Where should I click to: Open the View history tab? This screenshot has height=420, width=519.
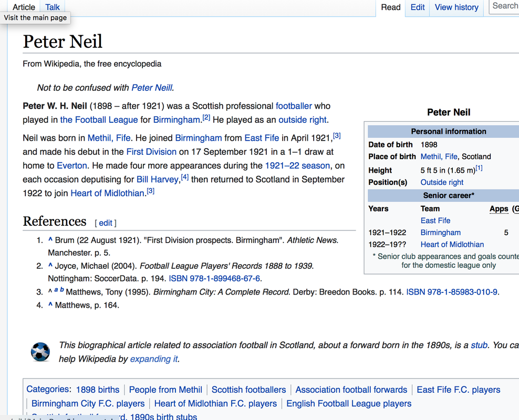click(456, 7)
